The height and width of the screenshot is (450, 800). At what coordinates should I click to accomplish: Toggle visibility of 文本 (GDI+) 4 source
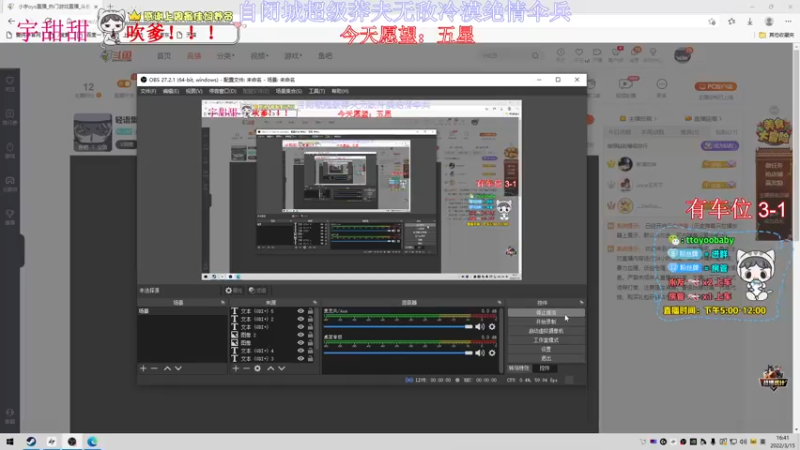301,351
